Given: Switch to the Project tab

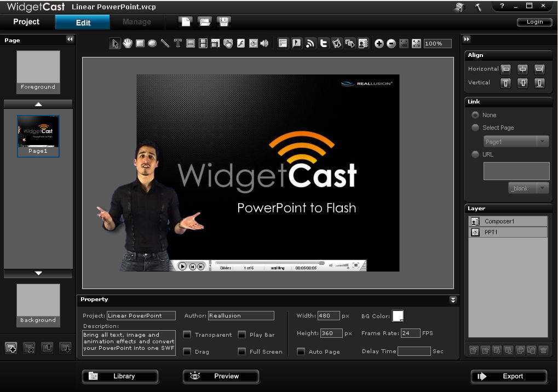Looking at the screenshot, I should [x=26, y=22].
